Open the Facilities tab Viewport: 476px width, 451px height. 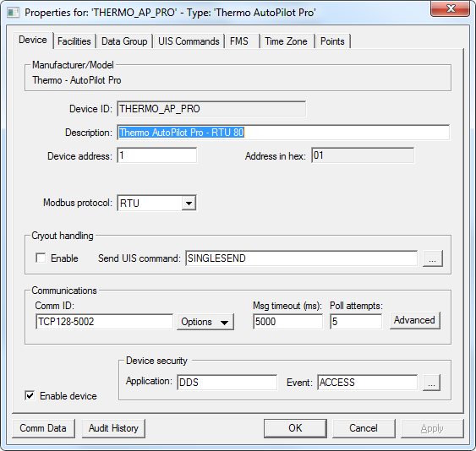(x=74, y=41)
